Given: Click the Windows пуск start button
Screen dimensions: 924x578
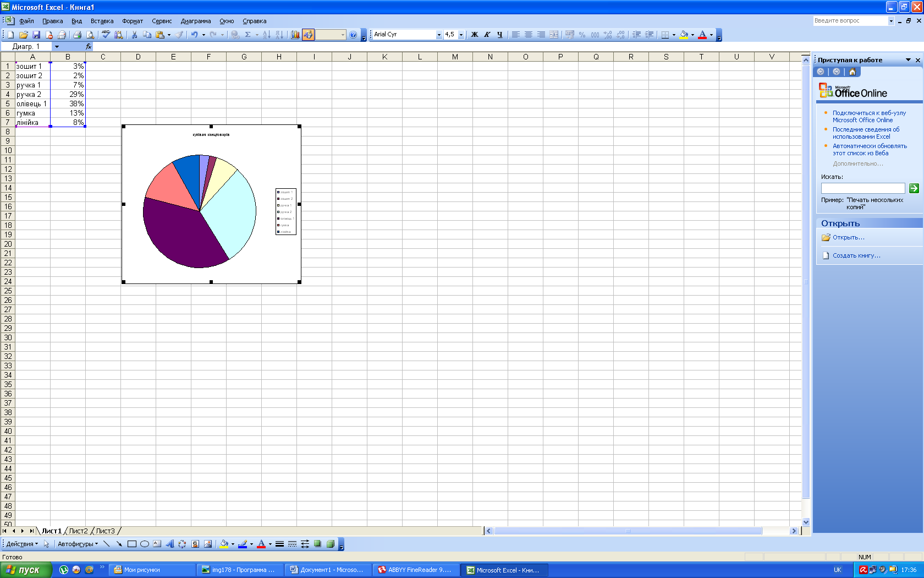Looking at the screenshot, I should click(26, 570).
